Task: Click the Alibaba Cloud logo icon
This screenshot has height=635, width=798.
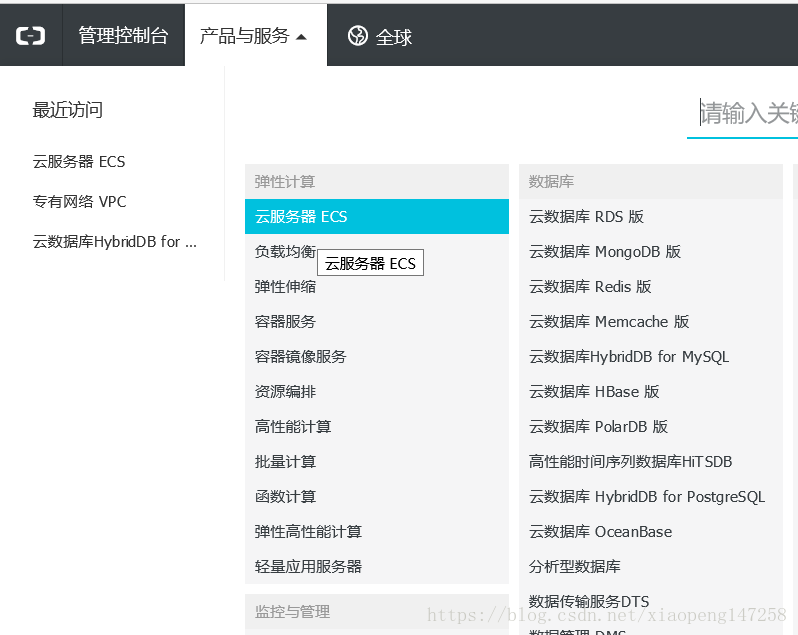Action: (x=31, y=36)
